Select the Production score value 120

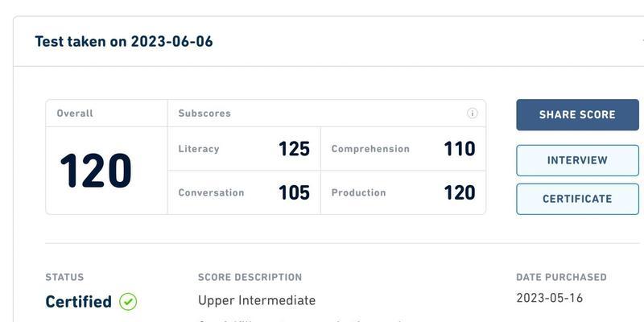pos(460,192)
